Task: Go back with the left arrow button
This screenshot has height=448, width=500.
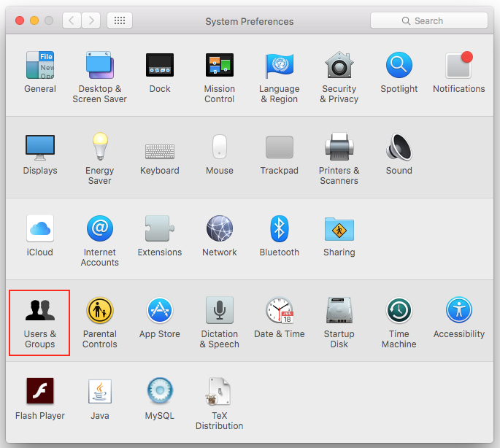Action: point(72,20)
